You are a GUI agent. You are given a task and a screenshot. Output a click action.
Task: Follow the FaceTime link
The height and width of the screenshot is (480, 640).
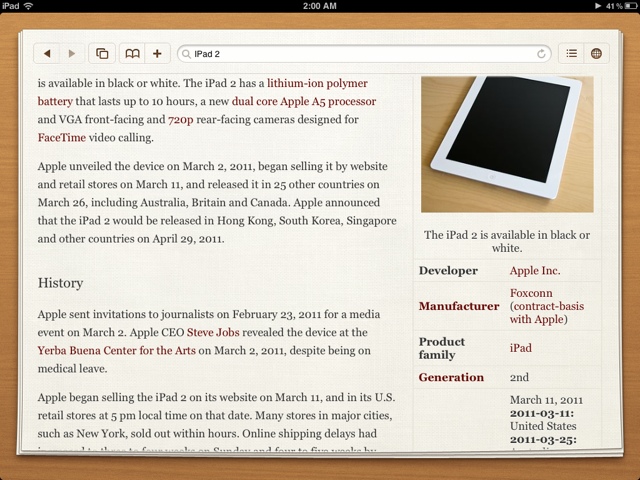[62, 138]
